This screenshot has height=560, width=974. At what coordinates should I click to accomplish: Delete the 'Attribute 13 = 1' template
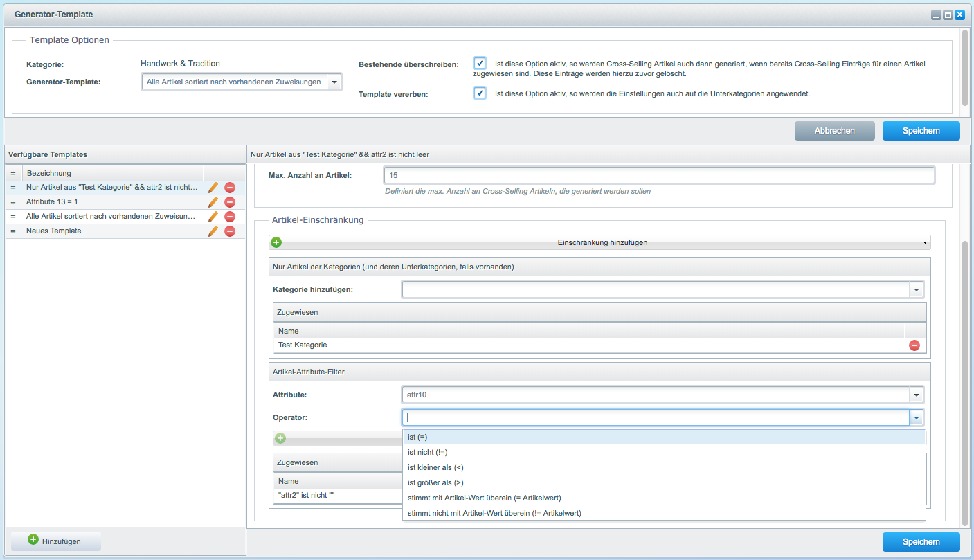(x=230, y=201)
